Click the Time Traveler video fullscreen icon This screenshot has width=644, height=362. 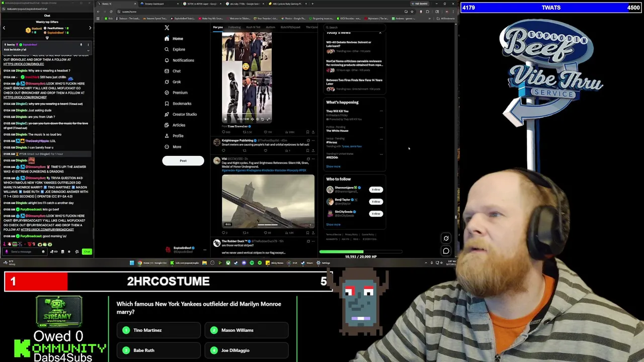point(268,119)
